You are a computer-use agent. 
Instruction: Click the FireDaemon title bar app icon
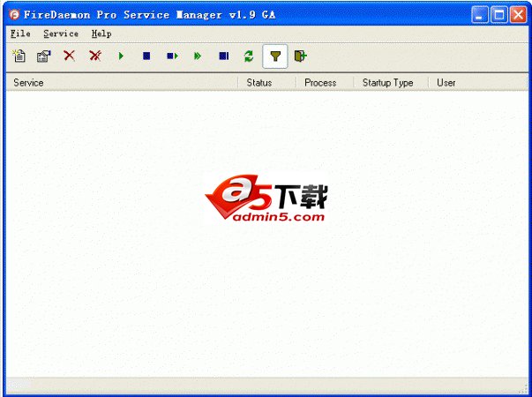tap(14, 15)
